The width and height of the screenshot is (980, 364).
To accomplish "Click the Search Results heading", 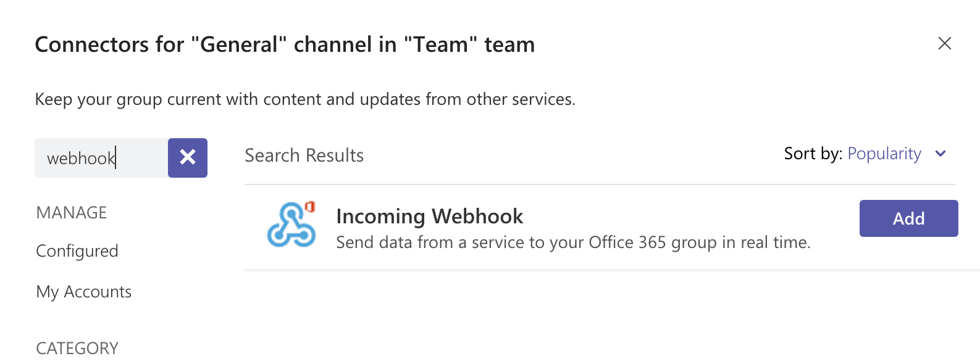I will [304, 155].
